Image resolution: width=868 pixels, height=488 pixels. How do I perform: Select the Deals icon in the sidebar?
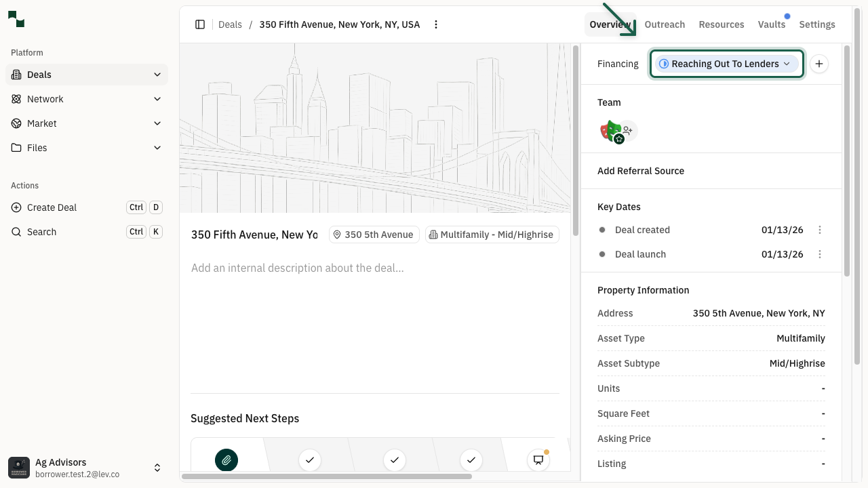coord(15,75)
